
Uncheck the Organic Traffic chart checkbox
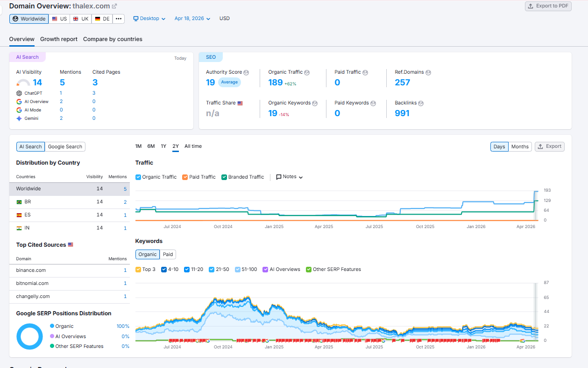[x=138, y=177]
